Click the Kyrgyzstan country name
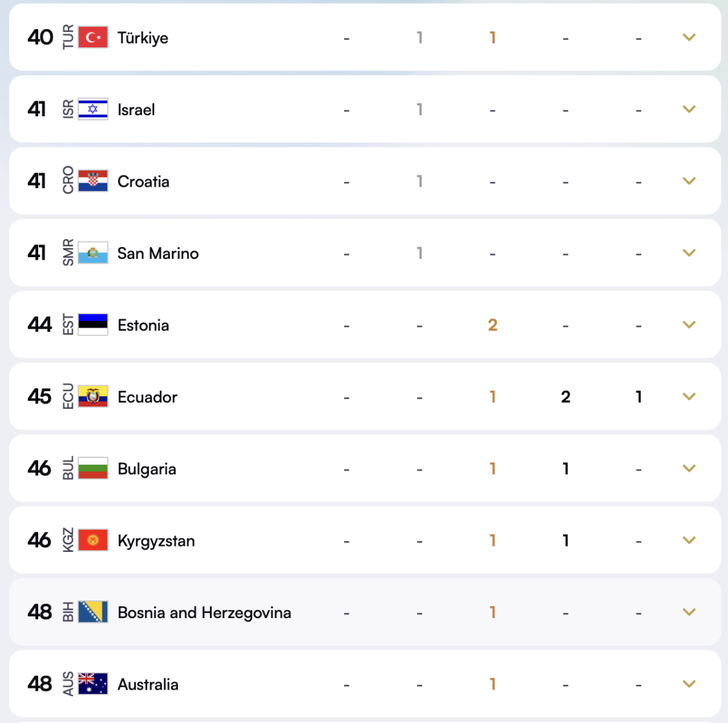The width and height of the screenshot is (728, 723). [157, 540]
